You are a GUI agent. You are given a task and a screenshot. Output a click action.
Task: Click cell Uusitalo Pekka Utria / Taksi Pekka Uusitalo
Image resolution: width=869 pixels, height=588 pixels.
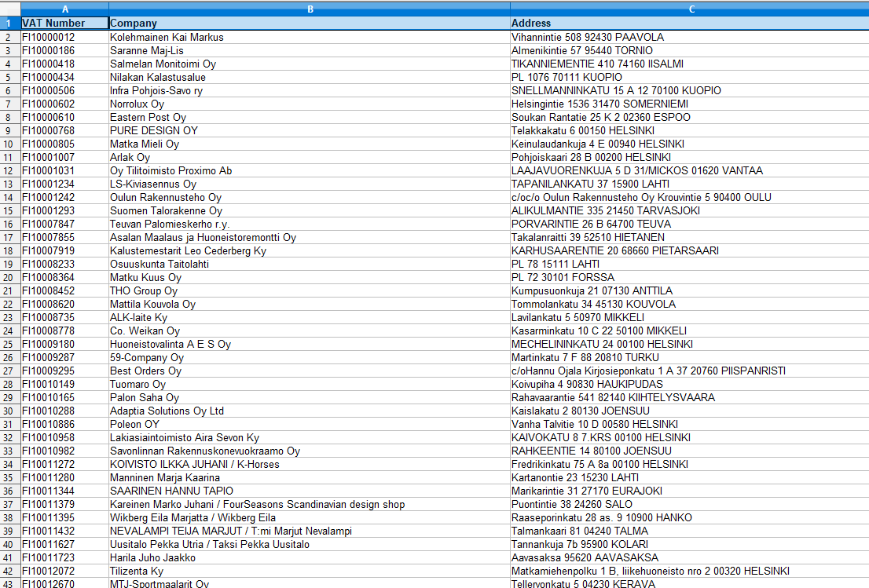(x=310, y=545)
